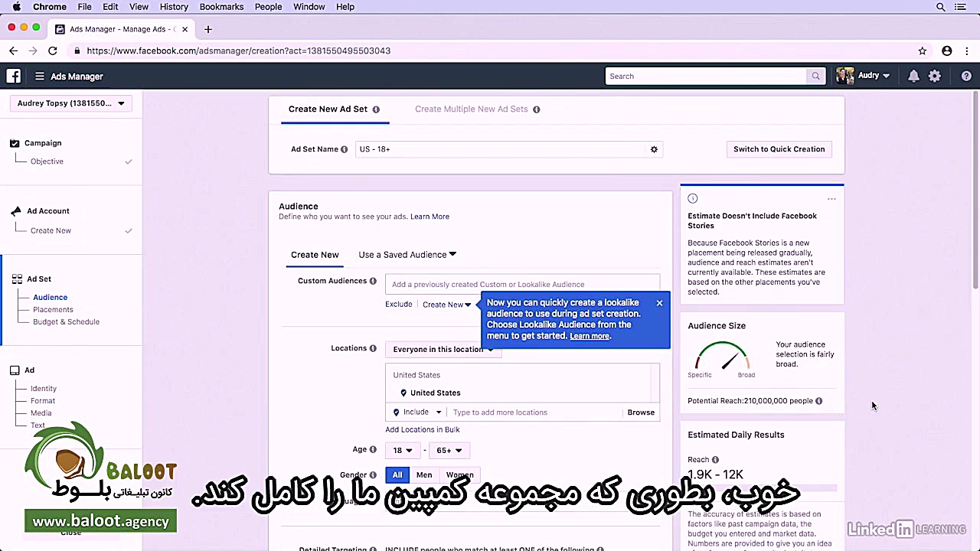The height and width of the screenshot is (551, 980).
Task: Show info for estimated Reach
Action: [716, 460]
